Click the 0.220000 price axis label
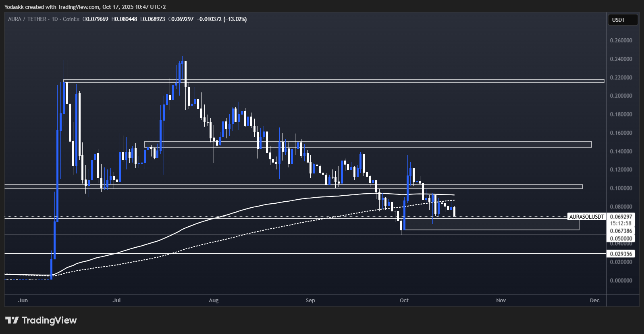 (x=621, y=77)
